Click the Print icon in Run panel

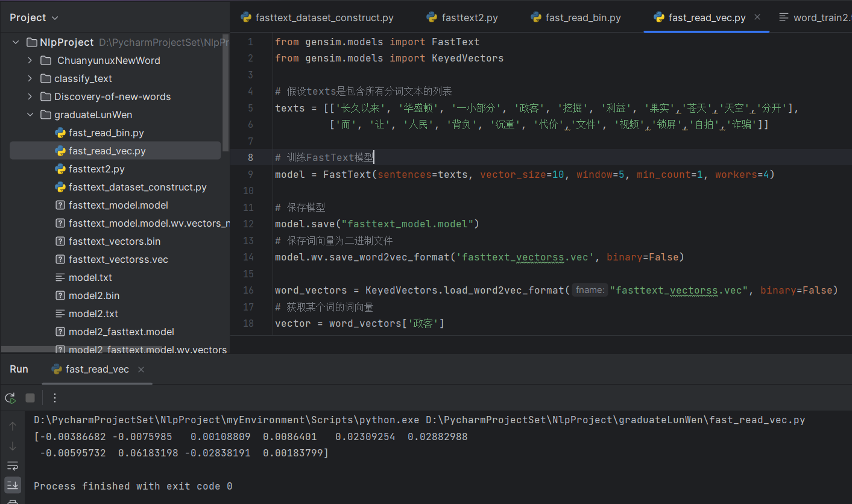click(13, 500)
